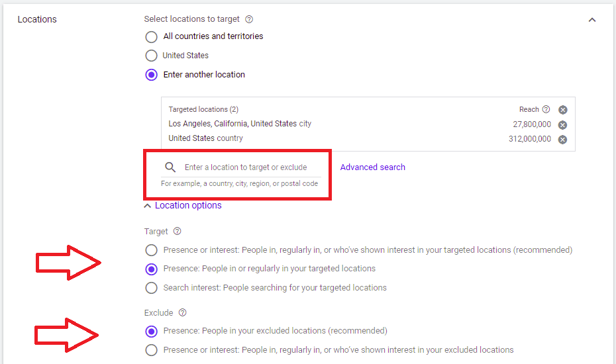Select Presence: People in targeted locations option
The width and height of the screenshot is (616, 364).
pos(151,269)
